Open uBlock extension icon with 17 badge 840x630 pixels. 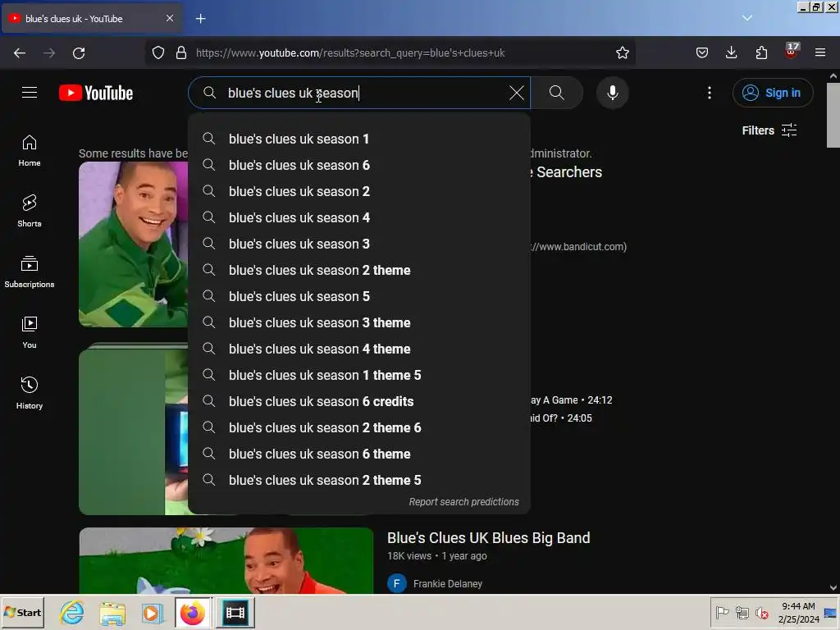(792, 52)
